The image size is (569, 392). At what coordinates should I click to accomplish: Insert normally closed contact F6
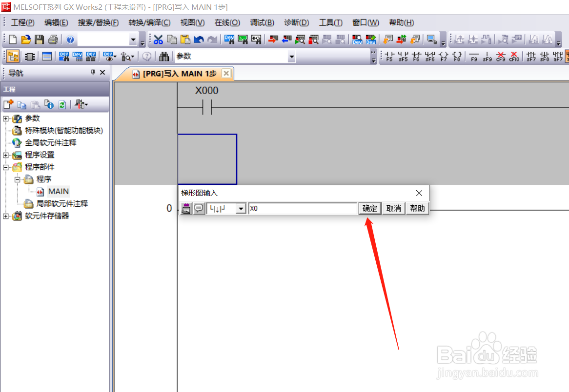tap(416, 56)
